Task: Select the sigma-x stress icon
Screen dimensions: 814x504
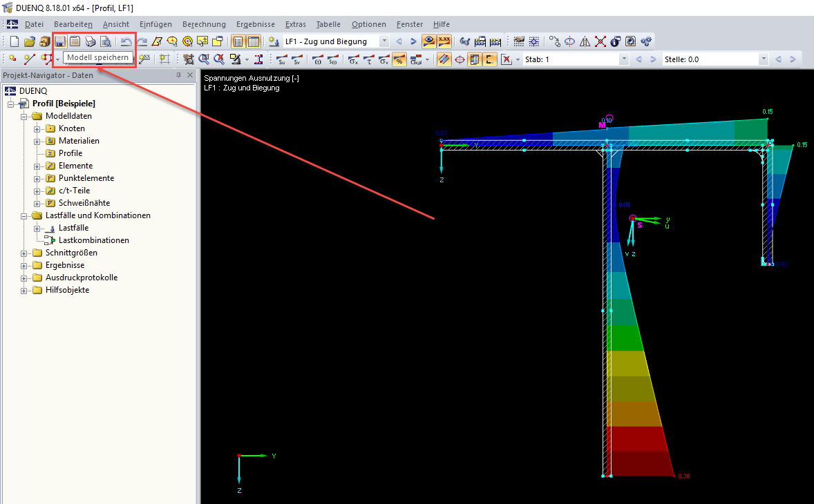Action: coord(353,59)
